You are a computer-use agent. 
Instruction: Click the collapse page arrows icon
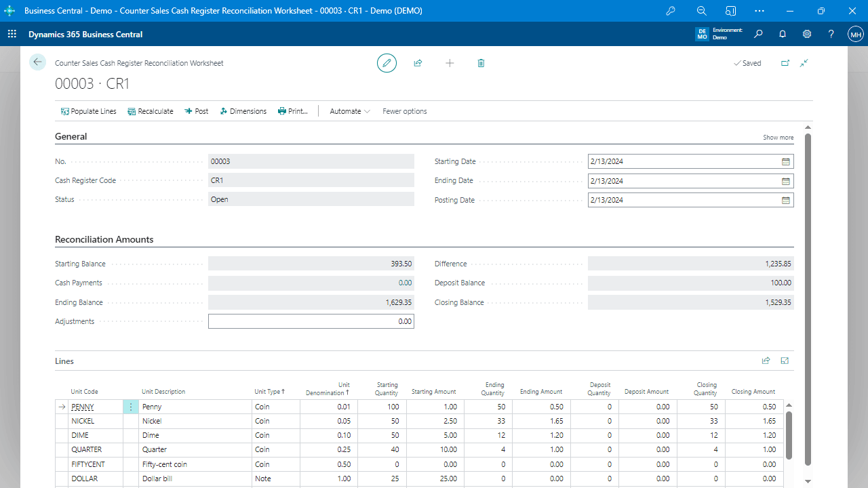[804, 63]
